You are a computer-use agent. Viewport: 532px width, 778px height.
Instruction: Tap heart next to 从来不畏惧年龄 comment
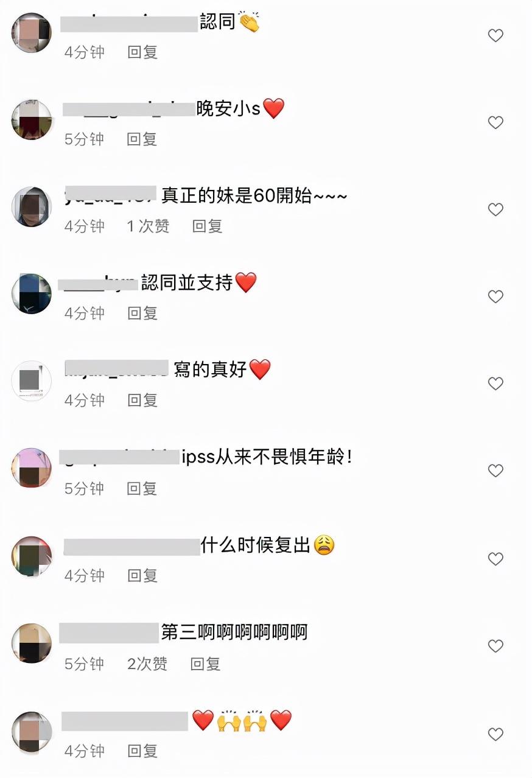tap(495, 471)
